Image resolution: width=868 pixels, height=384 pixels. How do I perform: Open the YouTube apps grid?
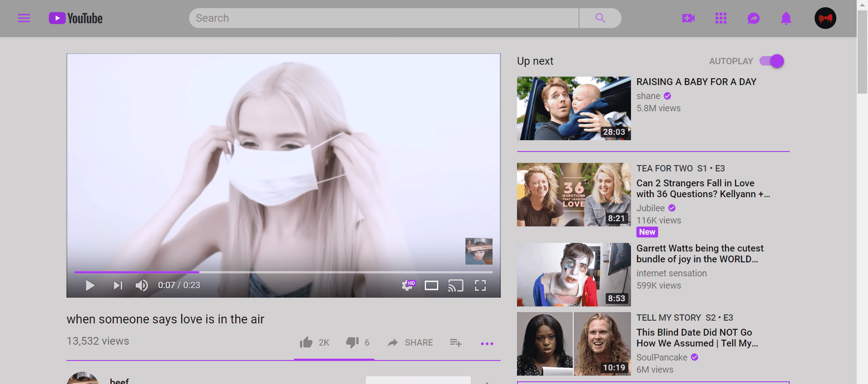pos(721,18)
